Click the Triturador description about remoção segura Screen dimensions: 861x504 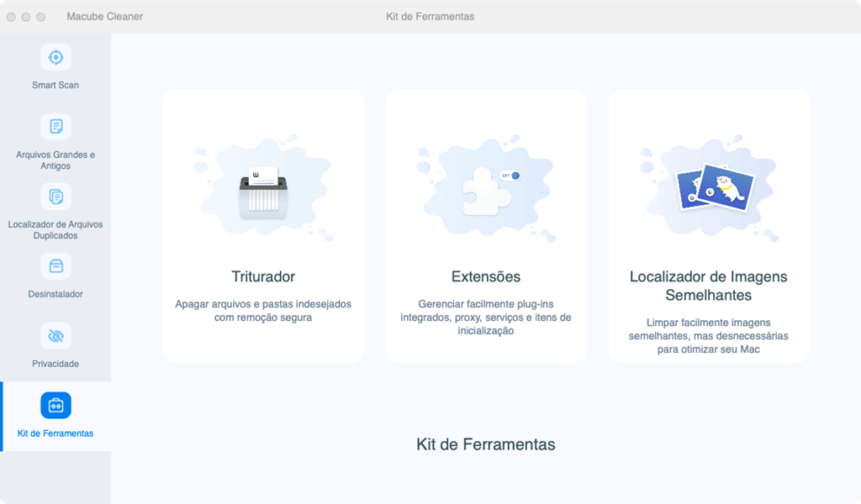263,311
